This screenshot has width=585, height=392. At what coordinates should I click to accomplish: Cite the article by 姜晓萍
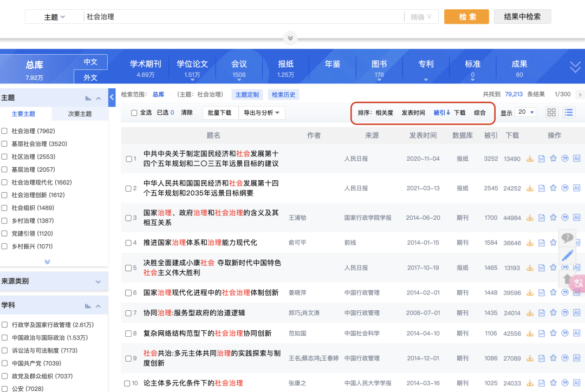[565, 293]
